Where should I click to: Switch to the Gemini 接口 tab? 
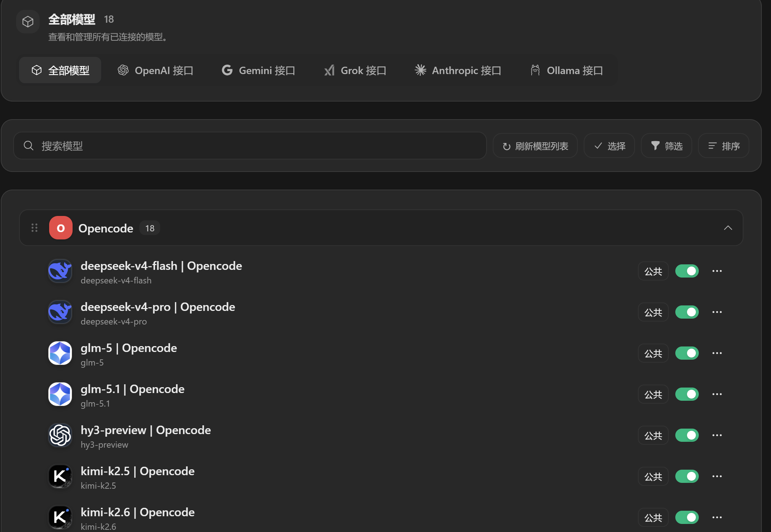pos(258,70)
